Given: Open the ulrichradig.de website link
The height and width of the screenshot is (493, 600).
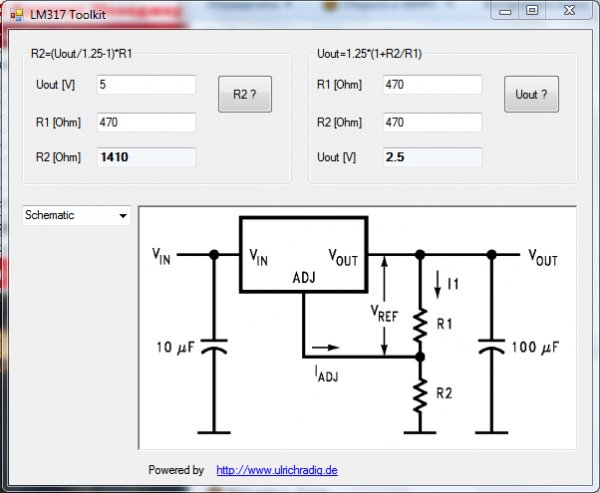Looking at the screenshot, I should pos(277,470).
